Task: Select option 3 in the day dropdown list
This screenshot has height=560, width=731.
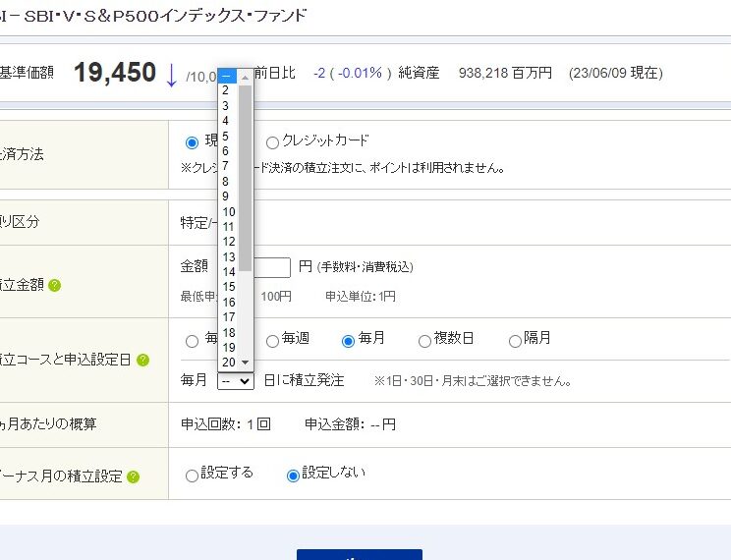Action: (228, 106)
